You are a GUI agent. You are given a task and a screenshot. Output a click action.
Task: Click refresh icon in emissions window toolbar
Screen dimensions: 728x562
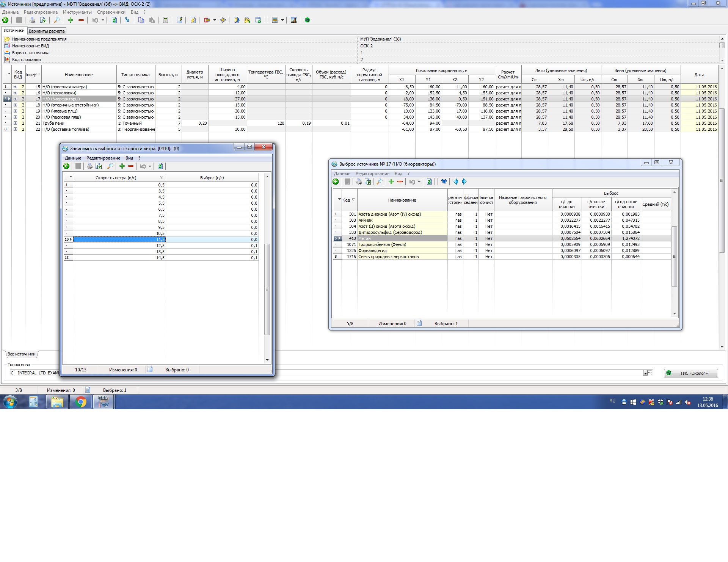click(x=429, y=182)
